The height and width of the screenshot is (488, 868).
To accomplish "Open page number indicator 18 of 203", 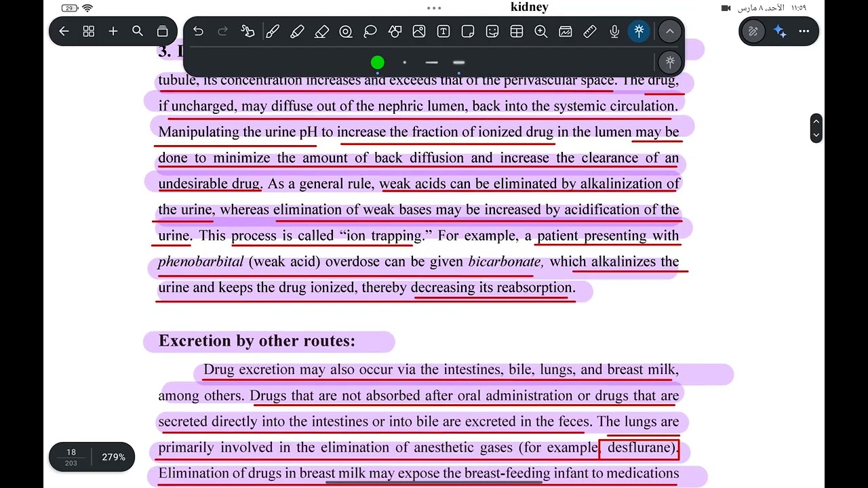I will tap(71, 457).
